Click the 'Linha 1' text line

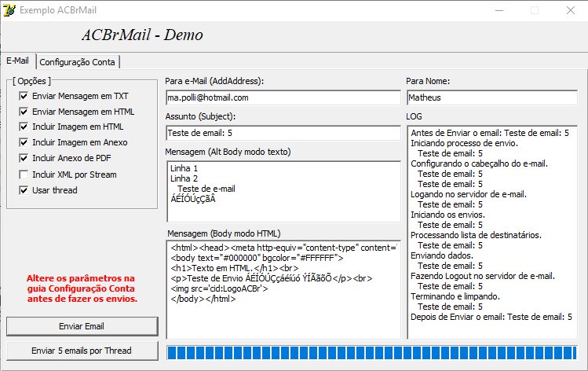point(184,168)
